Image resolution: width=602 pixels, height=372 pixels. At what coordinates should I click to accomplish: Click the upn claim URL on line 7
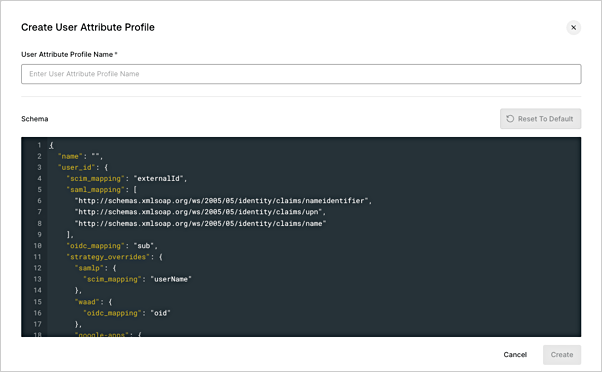point(198,212)
